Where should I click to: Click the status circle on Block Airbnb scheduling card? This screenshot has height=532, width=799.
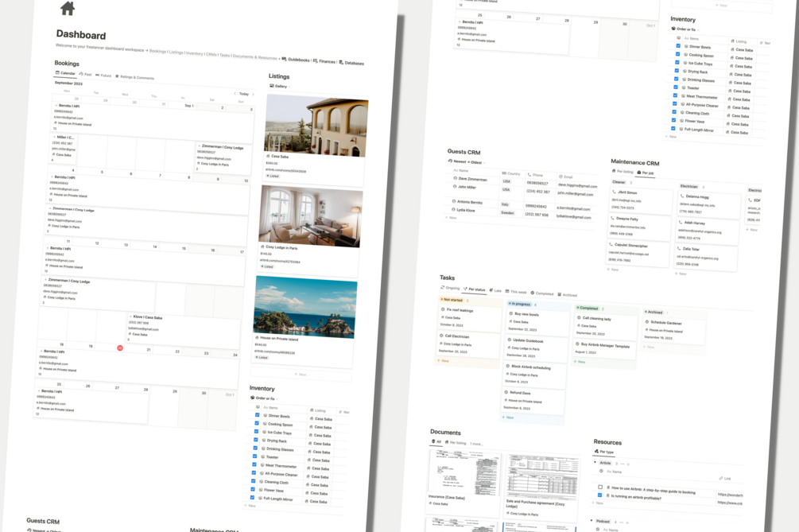(508, 366)
